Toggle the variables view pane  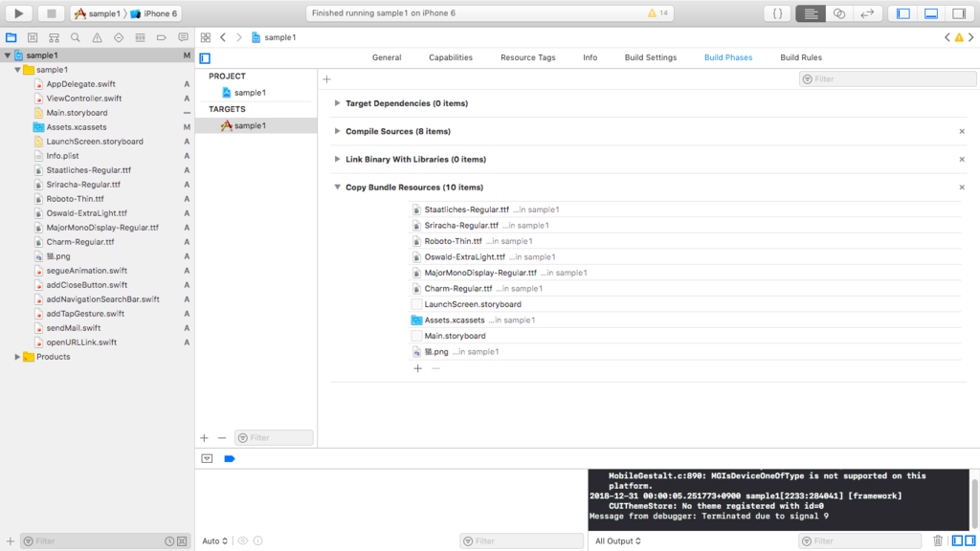coord(957,541)
